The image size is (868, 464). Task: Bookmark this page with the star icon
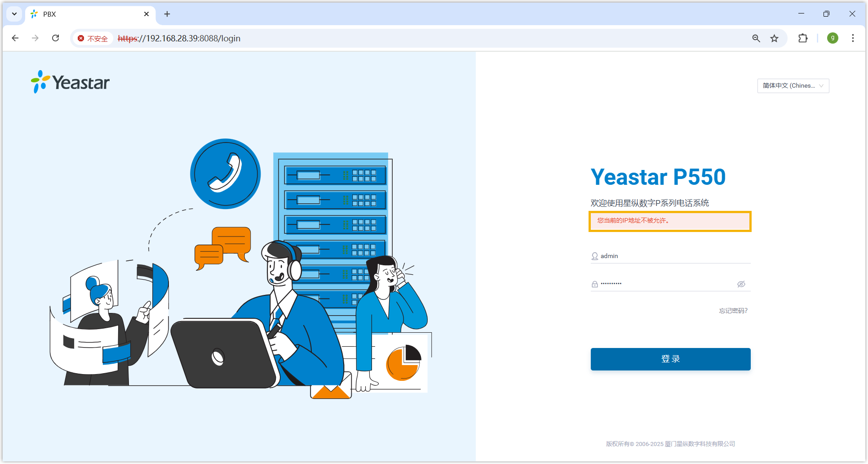[x=774, y=38]
